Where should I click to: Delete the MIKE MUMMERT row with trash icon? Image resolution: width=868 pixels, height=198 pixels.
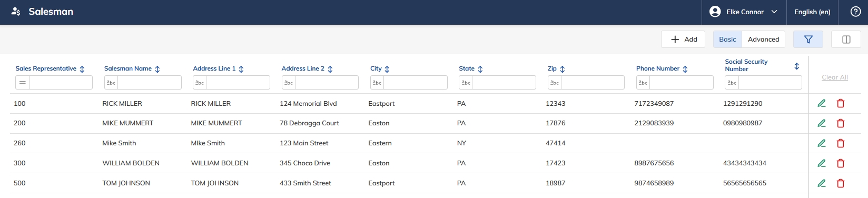[841, 123]
